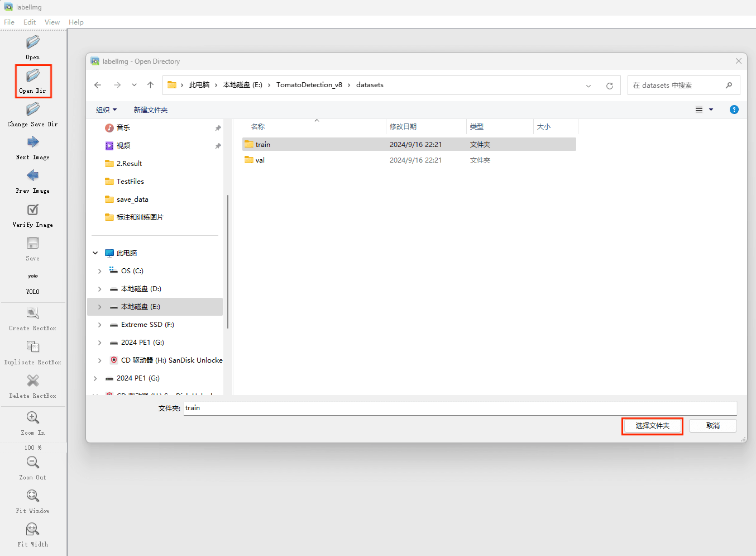Image resolution: width=756 pixels, height=556 pixels.
Task: Click the Zoom In magnifier icon
Action: point(33,417)
